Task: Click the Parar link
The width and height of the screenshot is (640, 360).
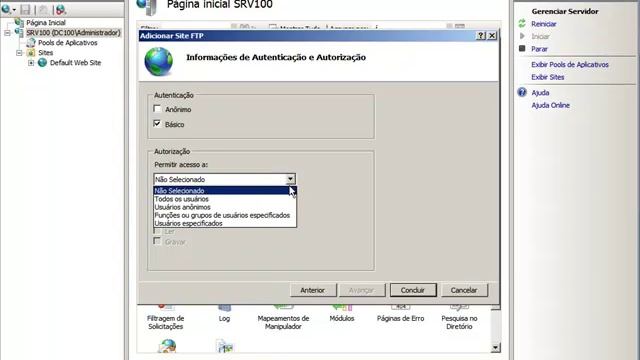Action: pos(539,49)
